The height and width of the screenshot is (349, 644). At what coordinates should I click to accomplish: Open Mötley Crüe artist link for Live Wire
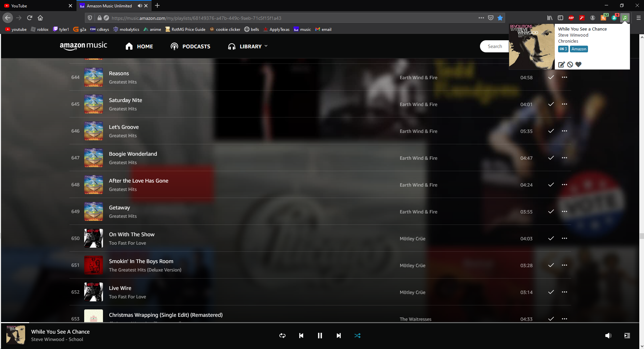413,292
